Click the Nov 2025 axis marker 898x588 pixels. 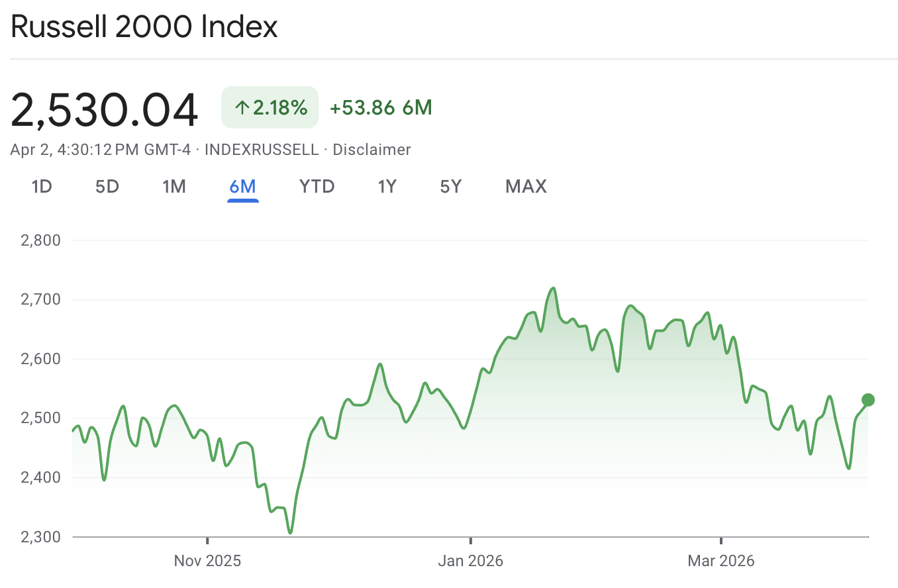(x=207, y=562)
